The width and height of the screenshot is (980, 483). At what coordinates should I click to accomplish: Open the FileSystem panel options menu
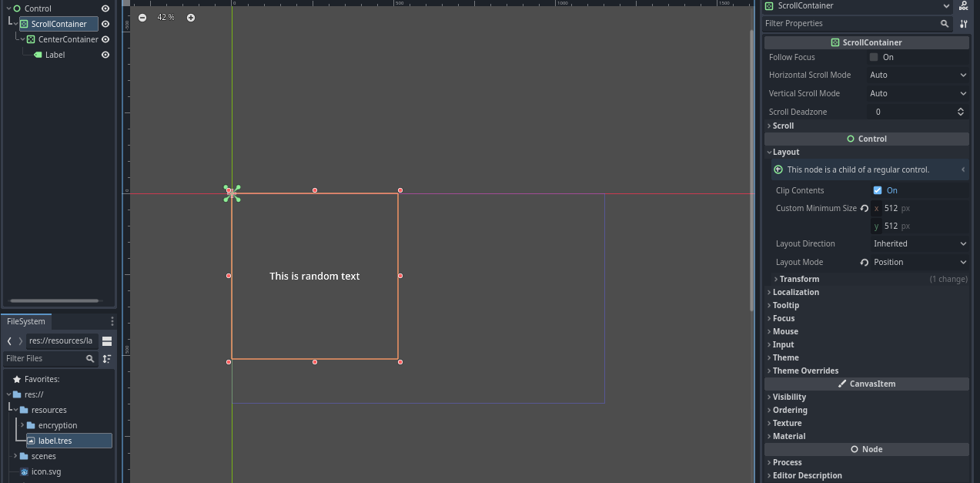point(112,321)
